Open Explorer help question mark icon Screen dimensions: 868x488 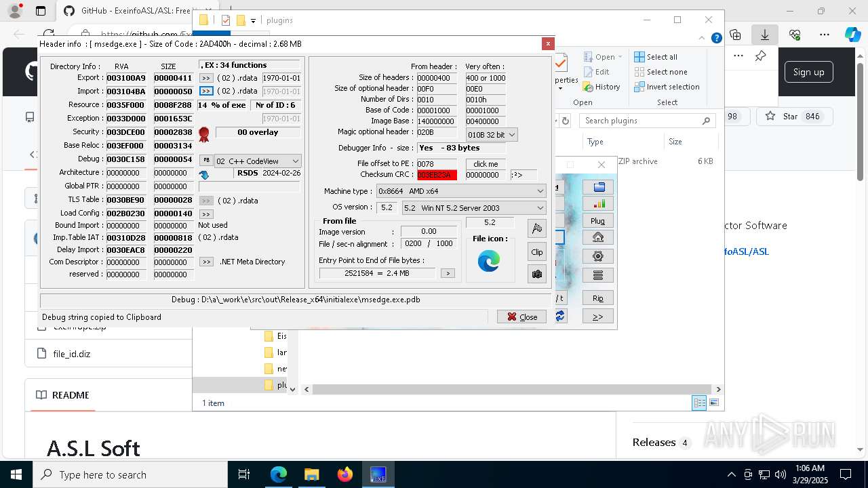click(x=716, y=39)
